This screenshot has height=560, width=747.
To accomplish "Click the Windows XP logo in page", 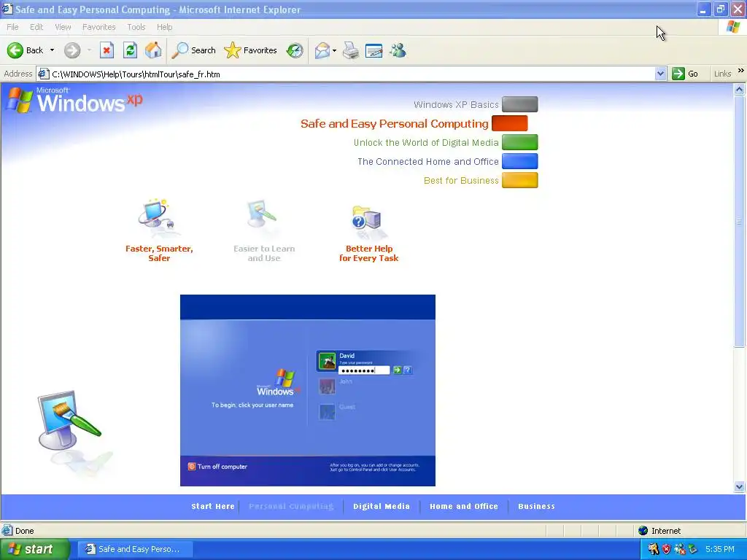I will [75, 100].
